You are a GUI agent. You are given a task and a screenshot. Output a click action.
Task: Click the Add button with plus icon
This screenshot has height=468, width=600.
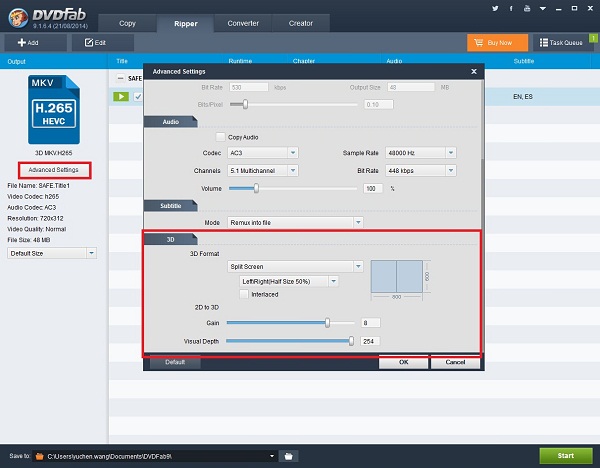click(36, 42)
